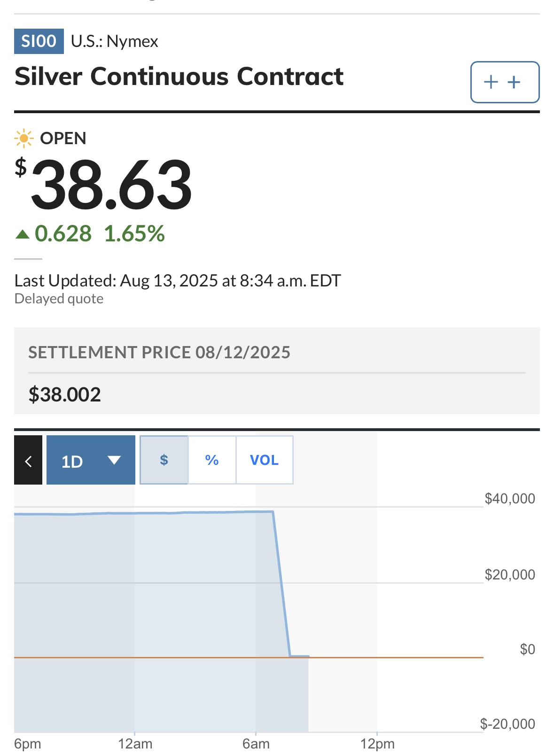This screenshot has width=554, height=756.
Task: Click the 12pm chart time marker
Action: 377,744
